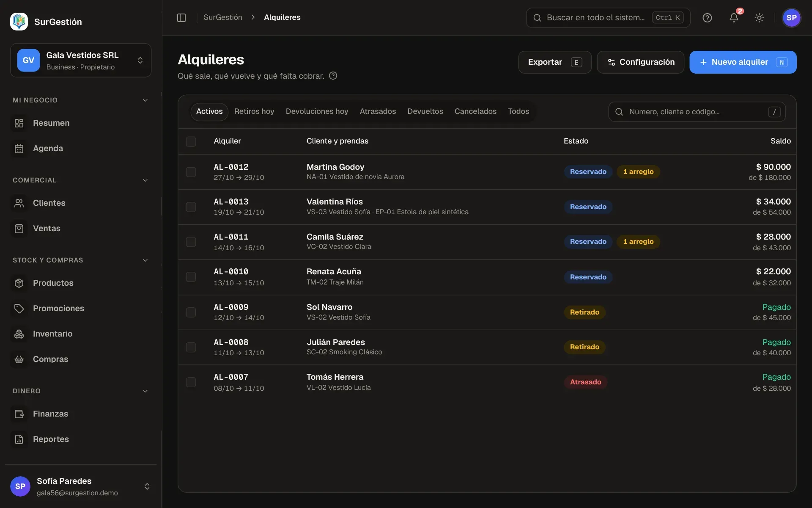Screen dimensions: 812x508
Task: Check the AL-0012 row checkbox
Action: [191, 172]
